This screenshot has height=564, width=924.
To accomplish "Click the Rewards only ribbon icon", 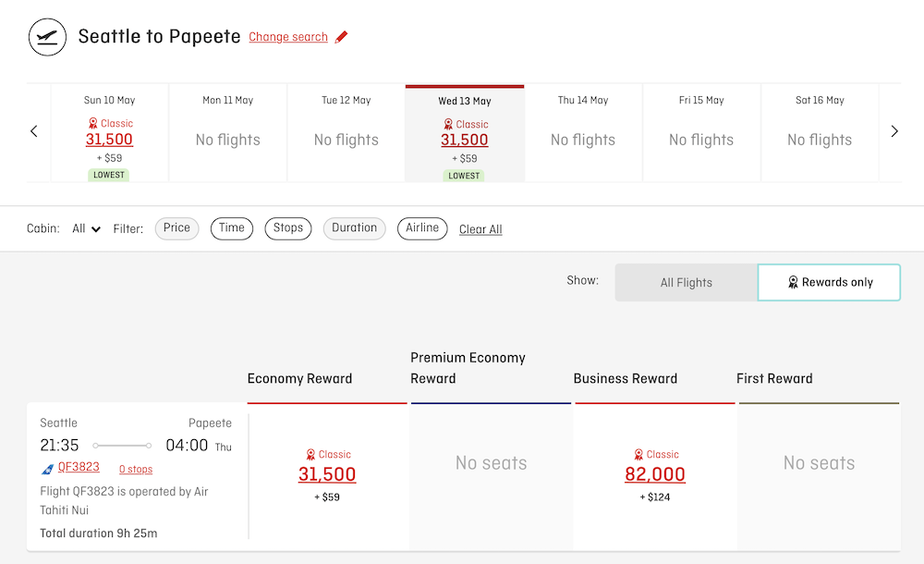I will pos(793,283).
